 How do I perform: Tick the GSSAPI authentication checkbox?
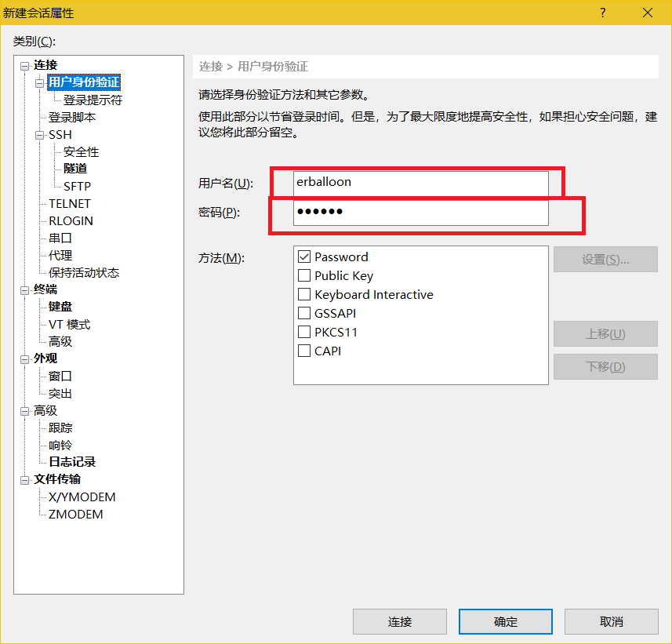coord(304,313)
